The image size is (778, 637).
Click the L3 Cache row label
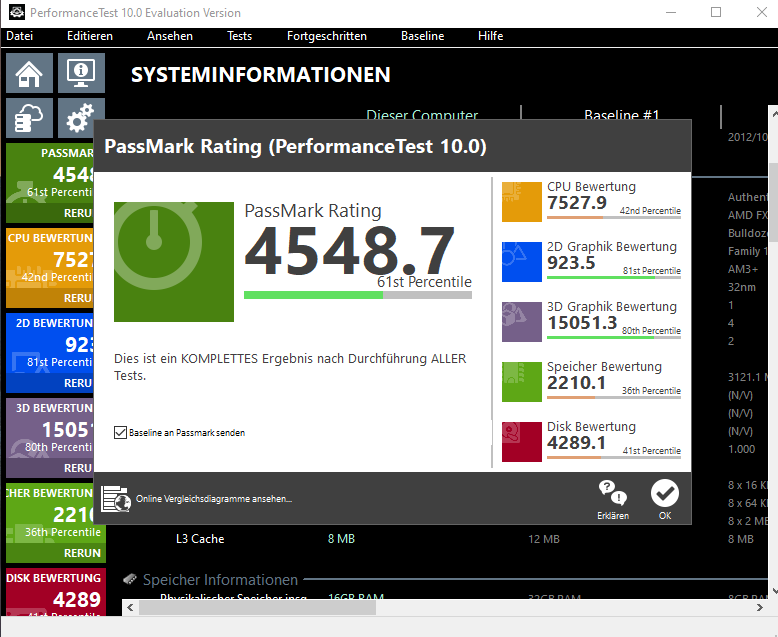pyautogui.click(x=200, y=539)
